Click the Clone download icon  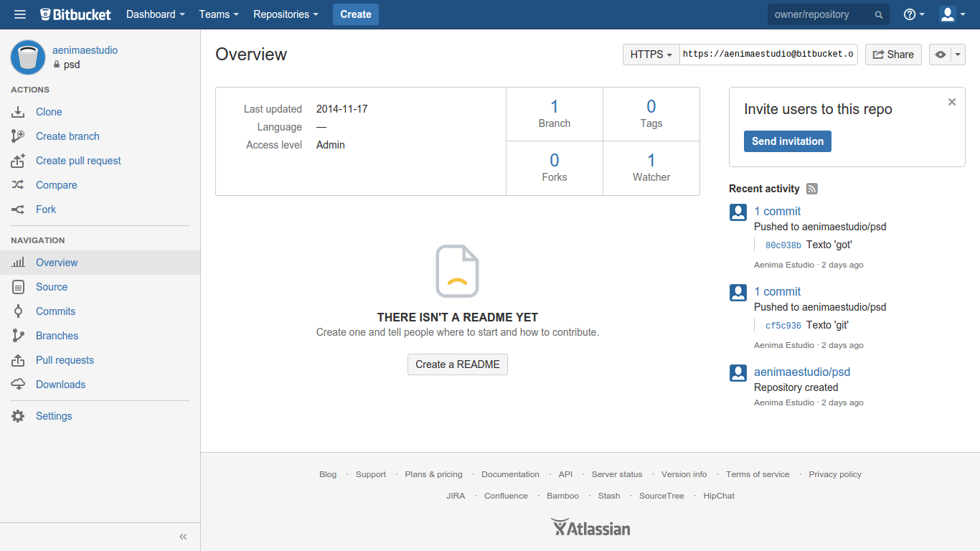[x=18, y=112]
